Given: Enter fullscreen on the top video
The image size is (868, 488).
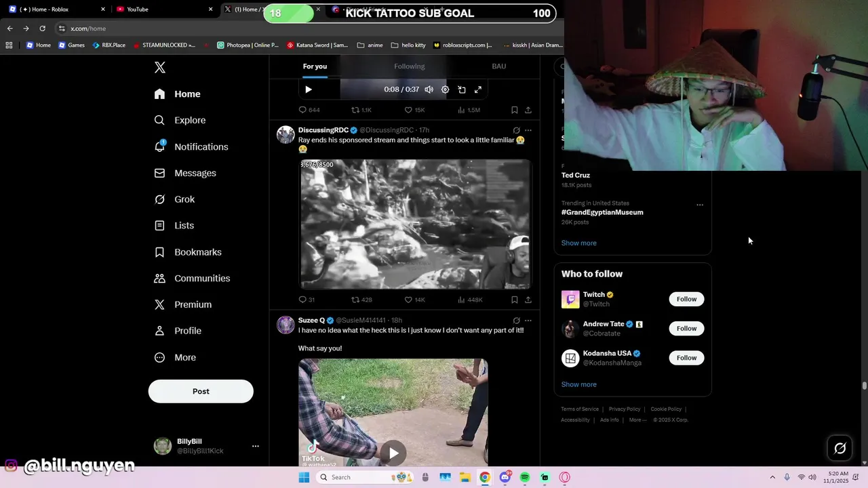Looking at the screenshot, I should pyautogui.click(x=478, y=89).
